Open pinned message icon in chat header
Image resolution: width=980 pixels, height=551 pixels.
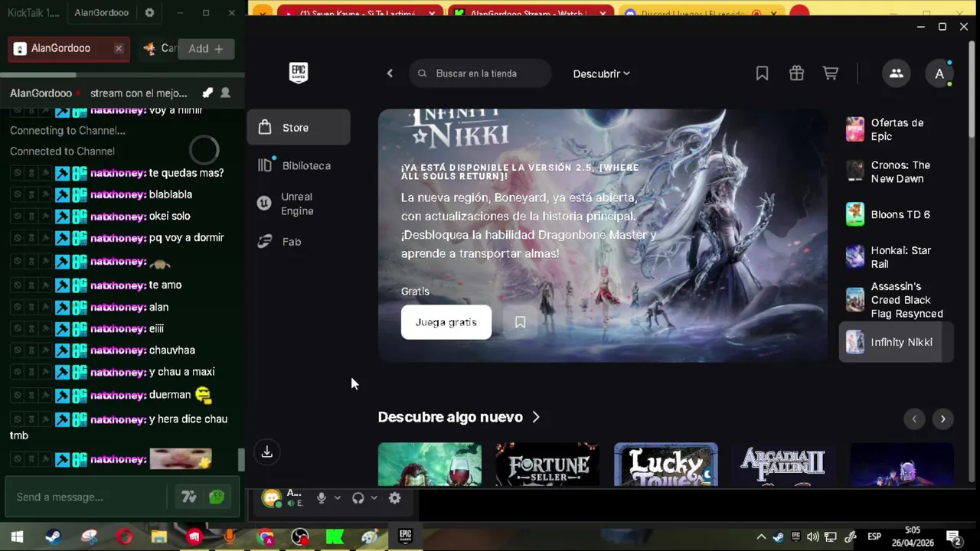207,93
